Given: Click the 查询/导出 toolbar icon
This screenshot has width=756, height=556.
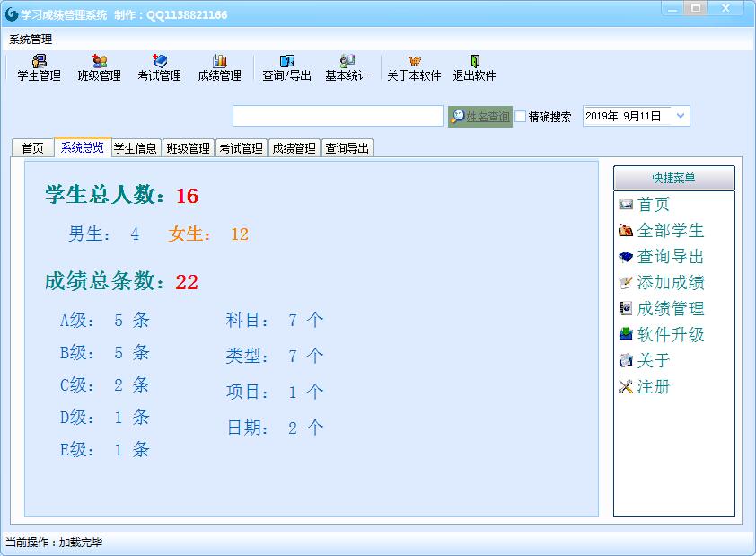Looking at the screenshot, I should coord(287,68).
